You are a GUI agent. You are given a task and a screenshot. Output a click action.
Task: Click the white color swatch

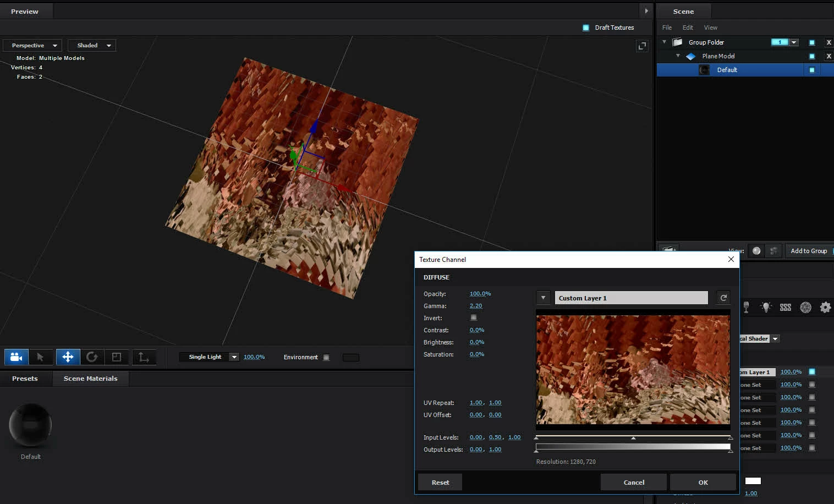tap(753, 481)
